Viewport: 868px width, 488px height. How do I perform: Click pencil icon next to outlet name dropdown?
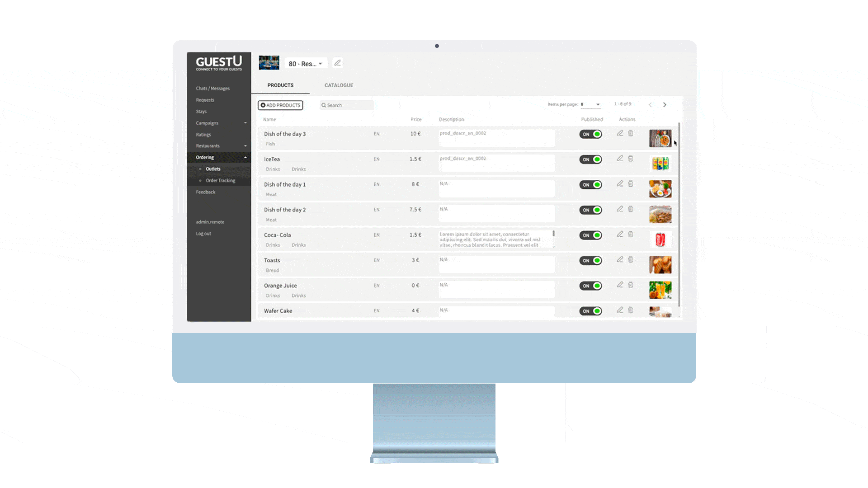[x=337, y=63]
